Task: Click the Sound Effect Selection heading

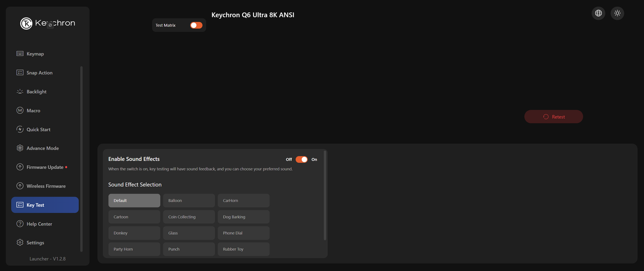Action: pyautogui.click(x=135, y=185)
